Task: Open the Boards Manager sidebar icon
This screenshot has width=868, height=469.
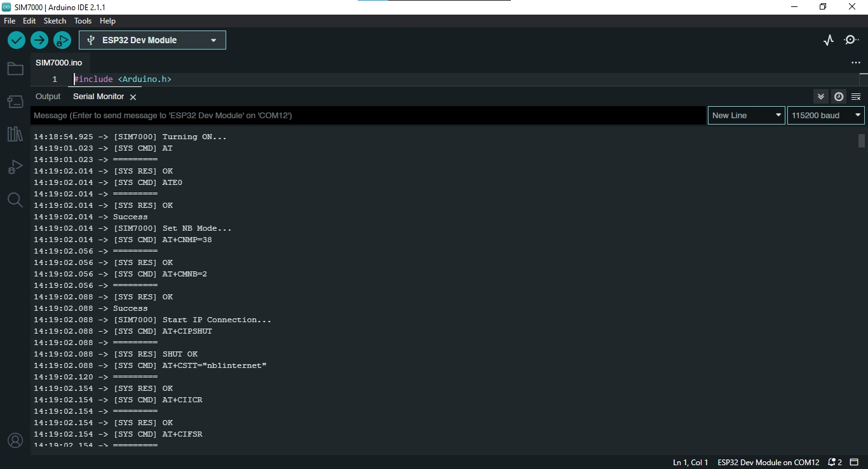Action: point(15,101)
